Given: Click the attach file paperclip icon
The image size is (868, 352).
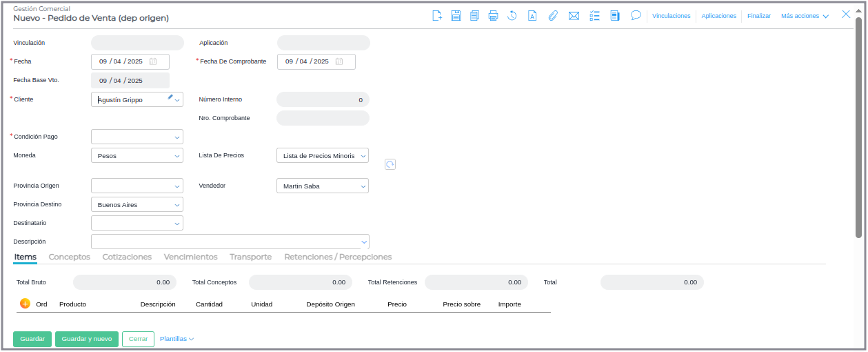Looking at the screenshot, I should (553, 16).
